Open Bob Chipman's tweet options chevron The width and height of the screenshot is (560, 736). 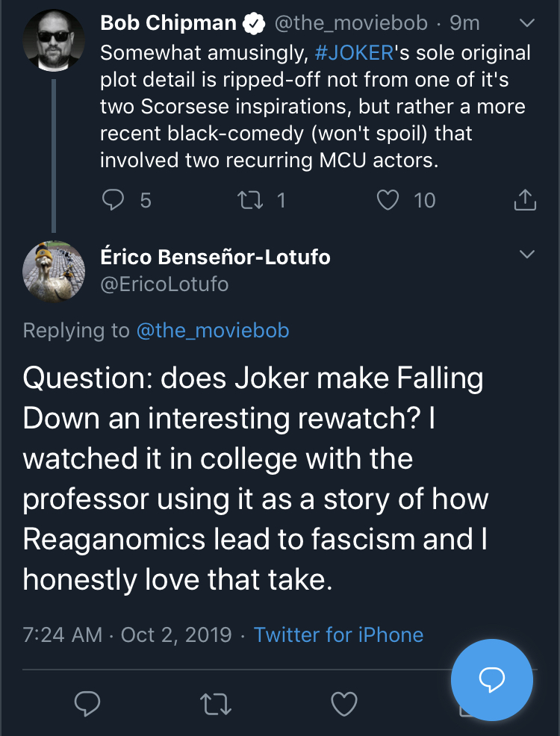[x=528, y=22]
